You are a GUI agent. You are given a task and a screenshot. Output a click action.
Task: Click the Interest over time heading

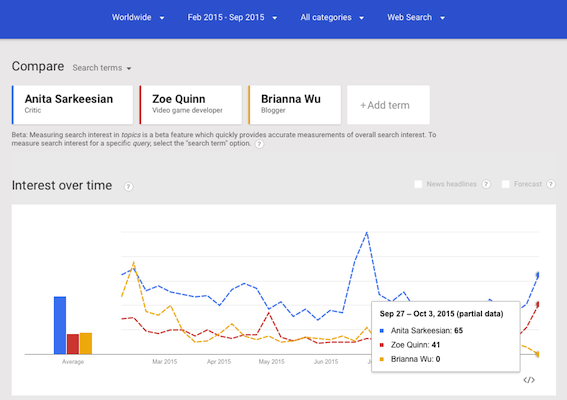(62, 185)
